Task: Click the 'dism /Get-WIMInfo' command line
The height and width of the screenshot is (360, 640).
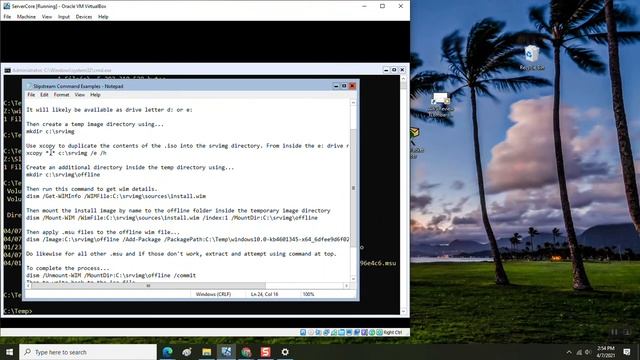Action: (116, 196)
